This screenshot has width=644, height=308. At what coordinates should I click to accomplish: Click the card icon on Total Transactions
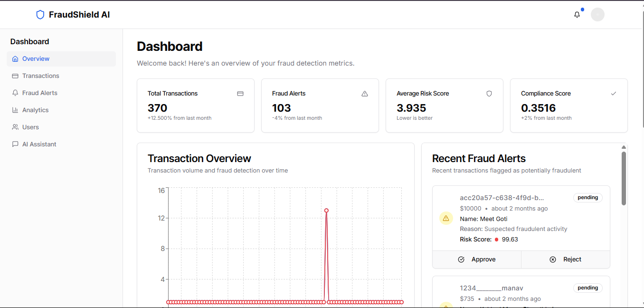240,94
